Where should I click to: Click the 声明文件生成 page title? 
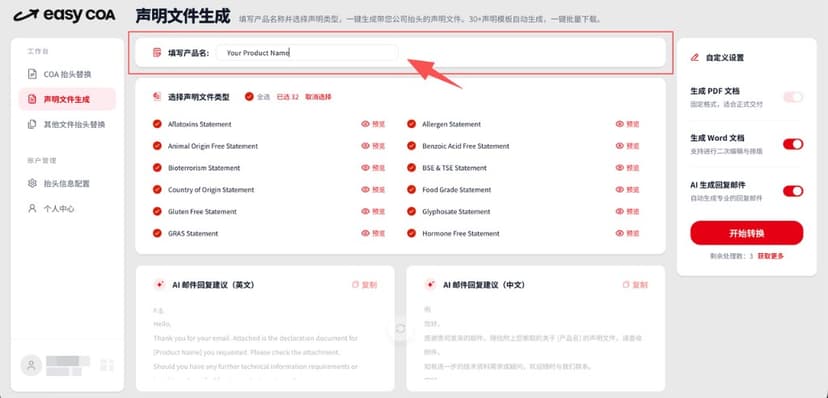click(x=183, y=16)
